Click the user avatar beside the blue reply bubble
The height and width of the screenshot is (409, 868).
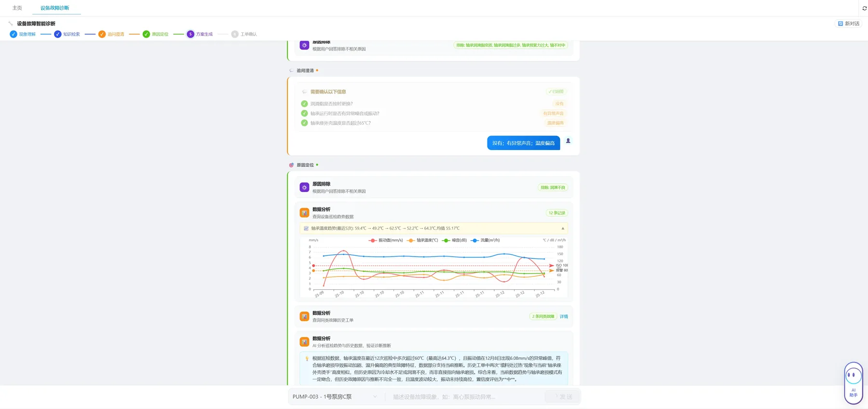coord(568,141)
